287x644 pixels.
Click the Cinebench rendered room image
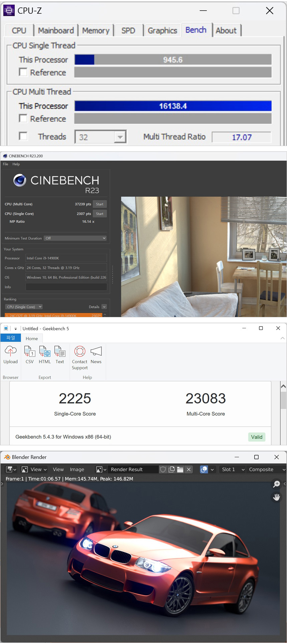click(204, 257)
